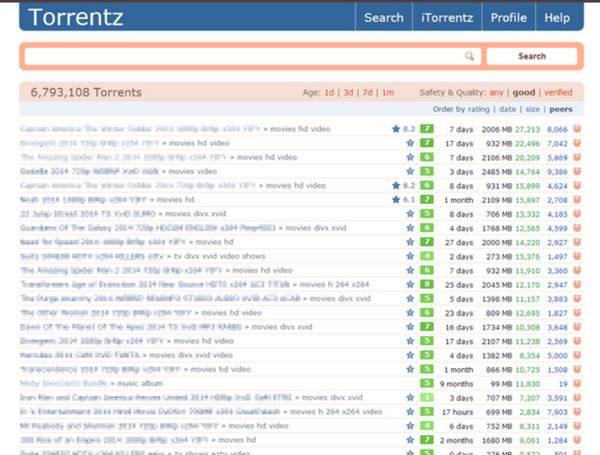Order the list by rating

click(479, 109)
